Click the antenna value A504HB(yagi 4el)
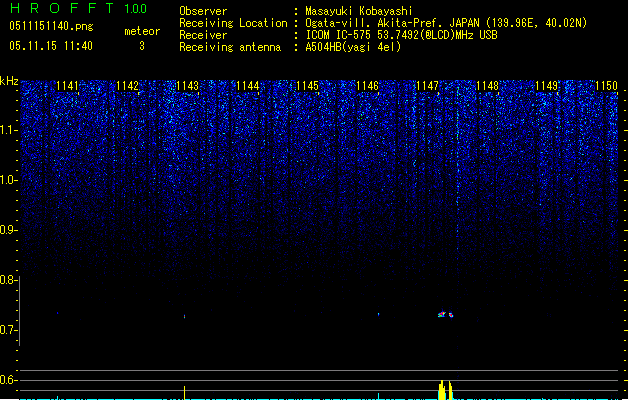 tap(353, 47)
